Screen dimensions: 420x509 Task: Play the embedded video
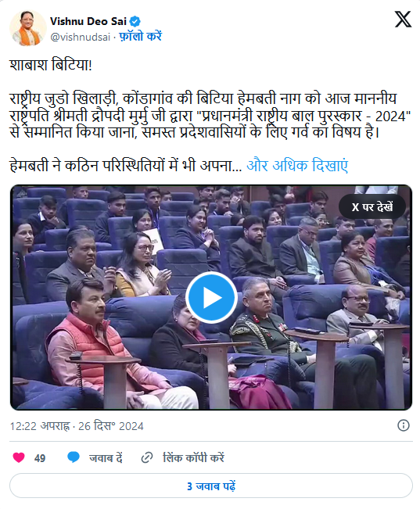coord(211,297)
